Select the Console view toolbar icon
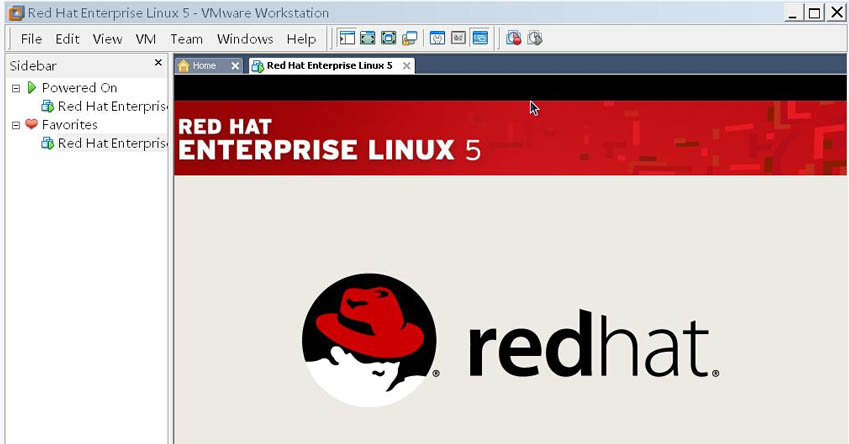The height and width of the screenshot is (444, 849). click(x=480, y=38)
